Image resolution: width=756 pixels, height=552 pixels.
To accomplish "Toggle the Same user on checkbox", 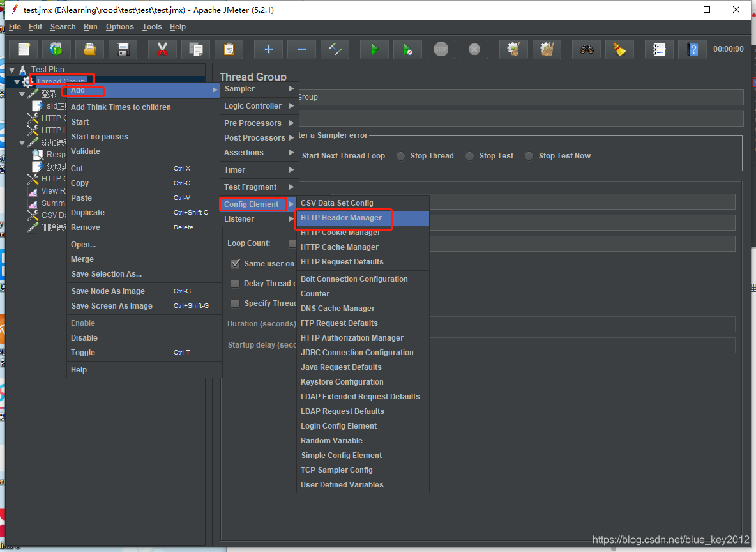I will click(235, 263).
